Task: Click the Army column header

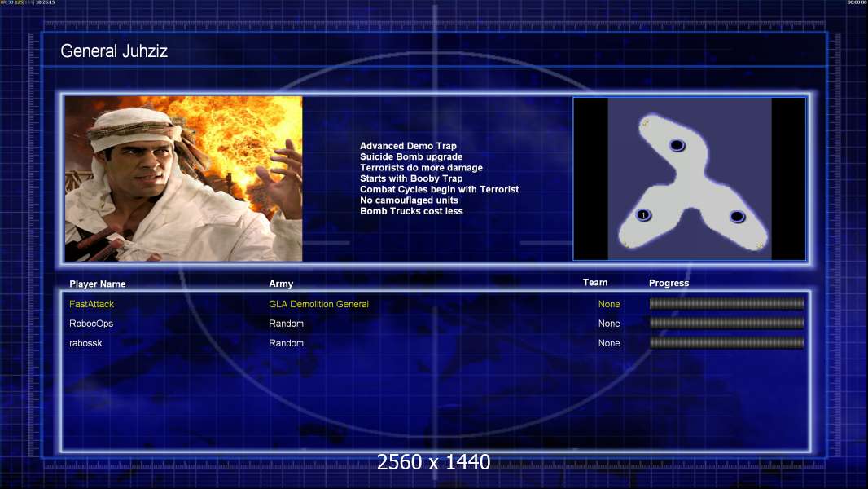Action: pos(281,284)
